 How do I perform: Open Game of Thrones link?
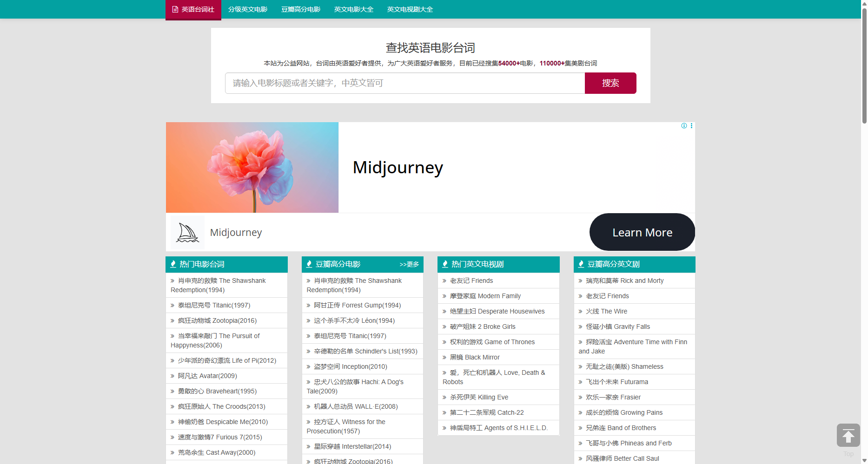tap(492, 342)
